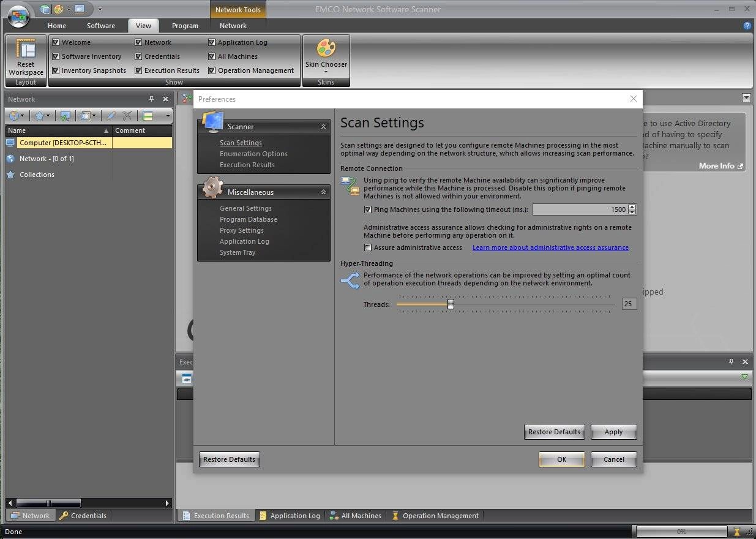
Task: Click the help question mark icon
Action: click(x=747, y=26)
